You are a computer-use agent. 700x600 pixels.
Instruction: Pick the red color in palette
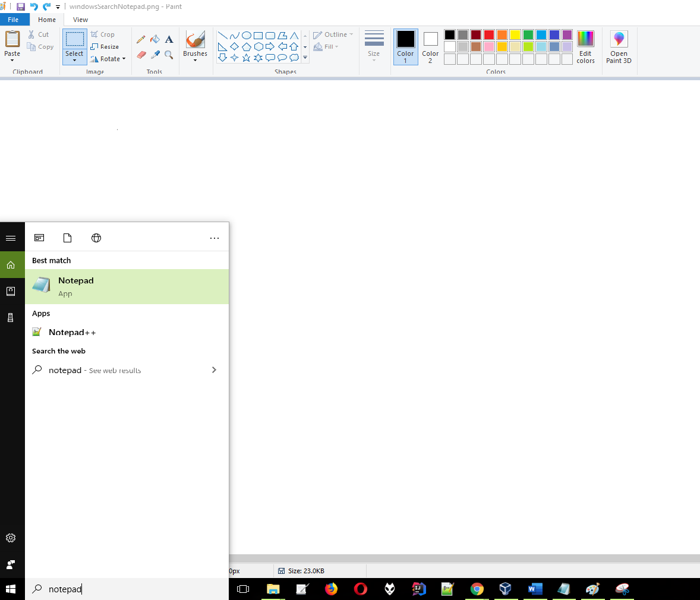pyautogui.click(x=489, y=35)
